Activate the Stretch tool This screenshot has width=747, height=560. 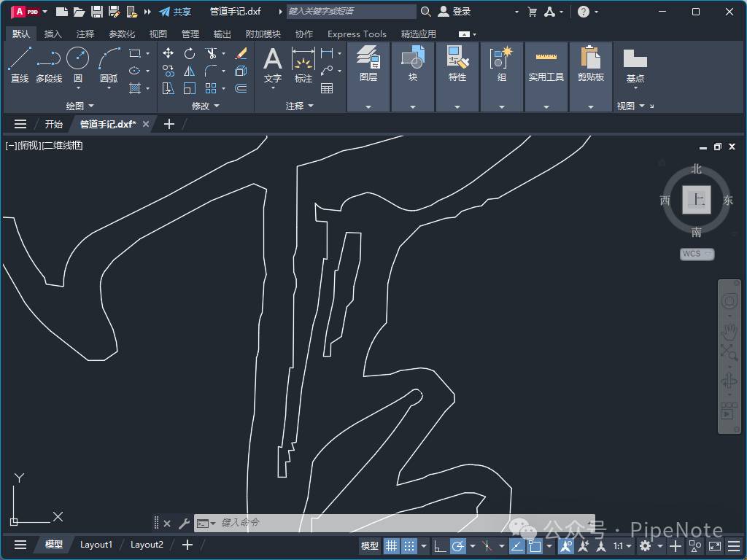(x=168, y=88)
